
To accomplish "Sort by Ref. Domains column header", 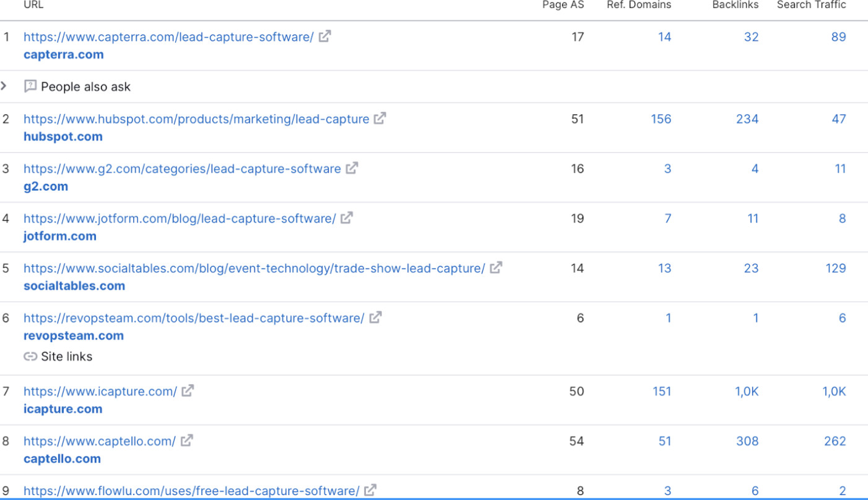I will [638, 5].
